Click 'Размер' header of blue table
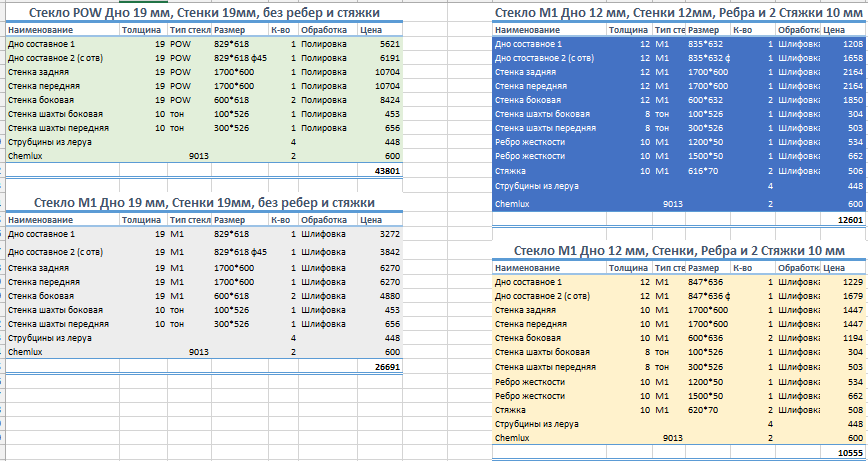The height and width of the screenshot is (461, 868). 704,30
